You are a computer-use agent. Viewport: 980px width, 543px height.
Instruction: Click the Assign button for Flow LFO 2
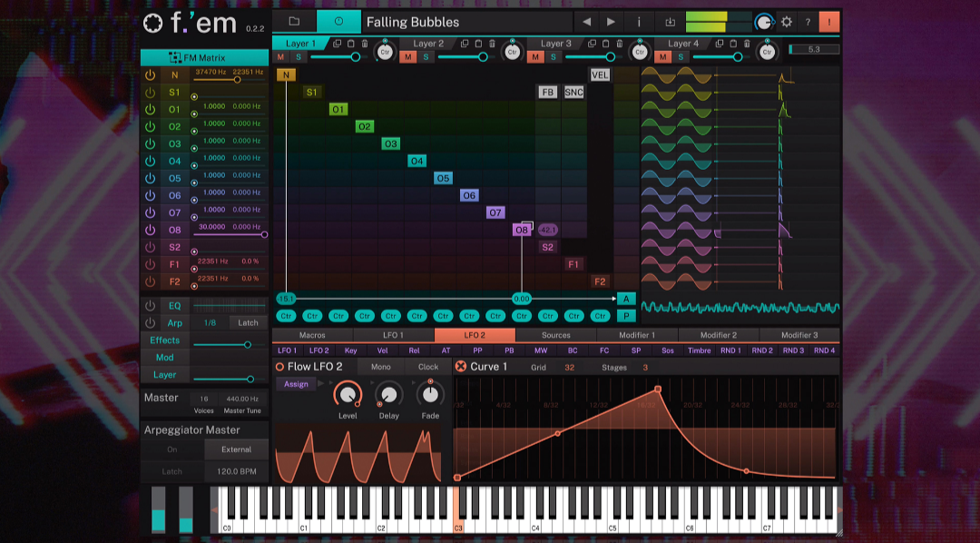(x=296, y=384)
